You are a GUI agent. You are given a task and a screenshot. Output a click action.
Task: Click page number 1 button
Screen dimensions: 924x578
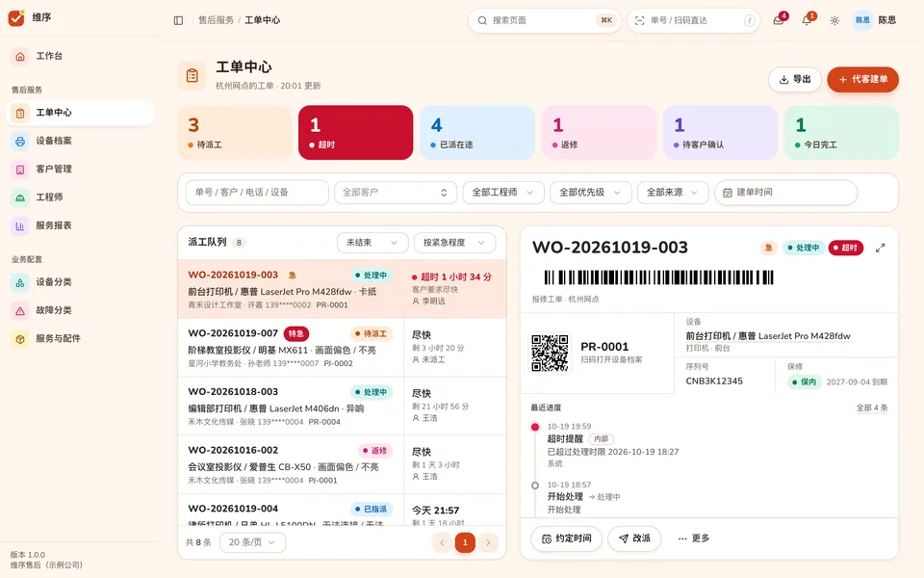pyautogui.click(x=465, y=542)
